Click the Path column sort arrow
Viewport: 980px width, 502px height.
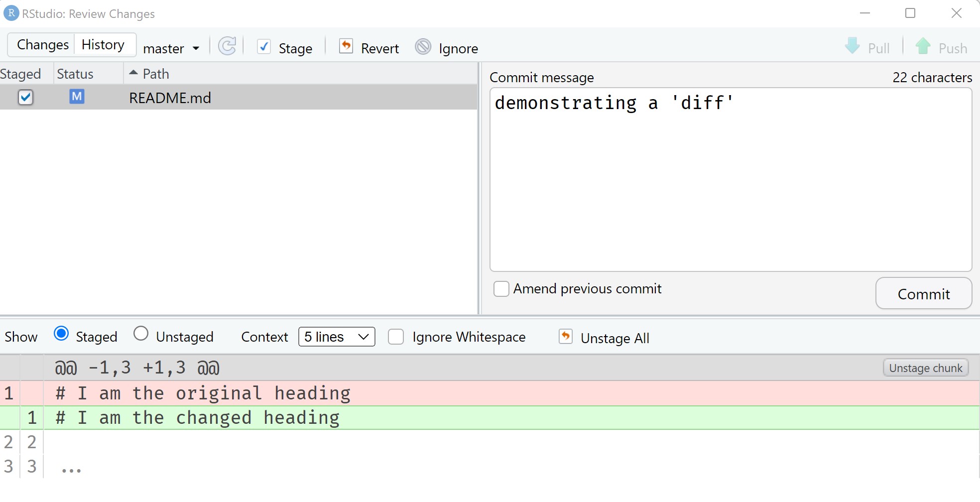pyautogui.click(x=133, y=72)
